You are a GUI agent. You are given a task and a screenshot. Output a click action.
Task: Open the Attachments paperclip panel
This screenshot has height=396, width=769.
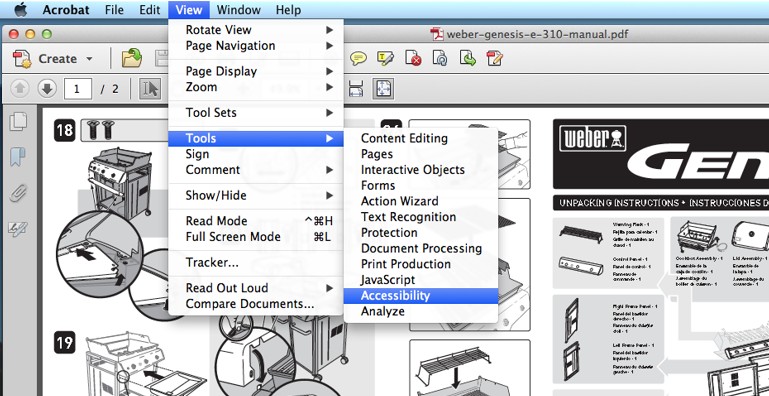(19, 193)
